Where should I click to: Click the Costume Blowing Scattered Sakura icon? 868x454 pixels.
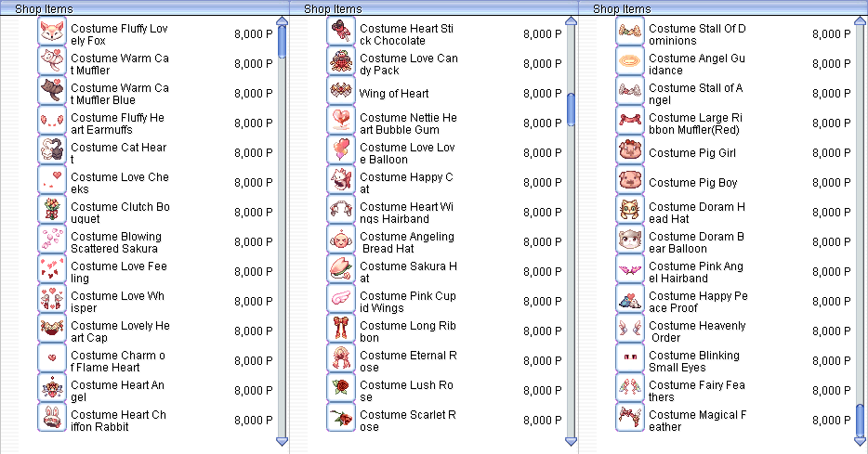click(x=52, y=240)
